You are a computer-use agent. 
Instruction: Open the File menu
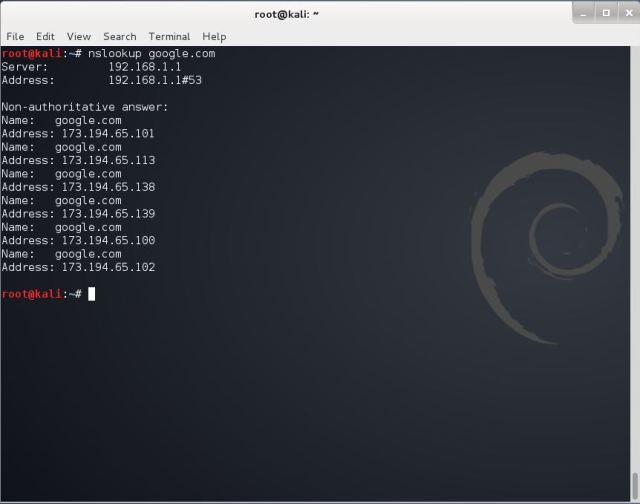(x=15, y=36)
